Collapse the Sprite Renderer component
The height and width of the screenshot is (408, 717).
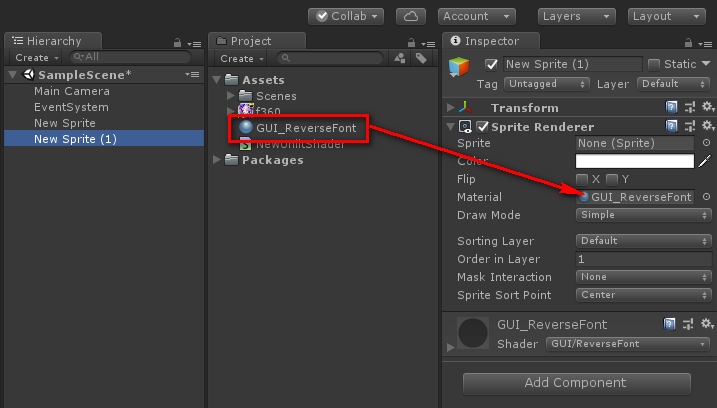(450, 126)
